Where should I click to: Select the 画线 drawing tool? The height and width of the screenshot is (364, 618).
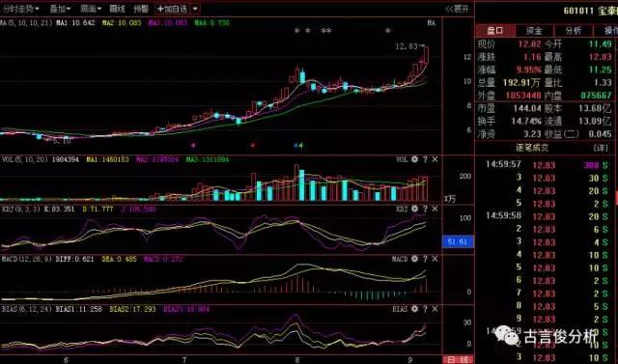pos(117,9)
